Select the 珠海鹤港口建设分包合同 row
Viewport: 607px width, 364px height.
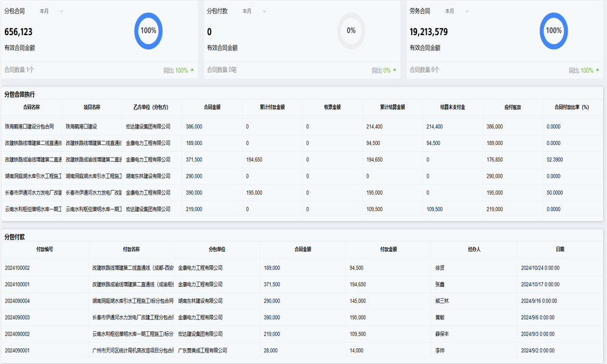tap(30, 127)
